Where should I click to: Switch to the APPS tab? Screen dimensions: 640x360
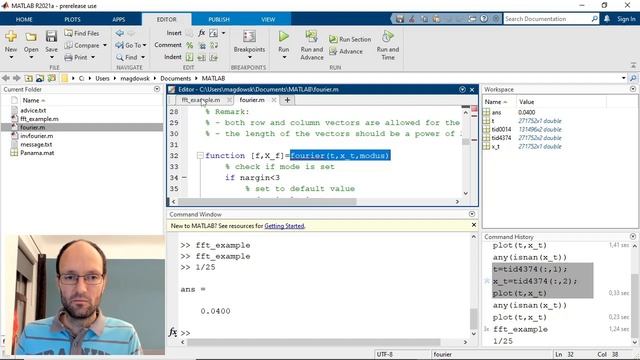tap(118, 19)
